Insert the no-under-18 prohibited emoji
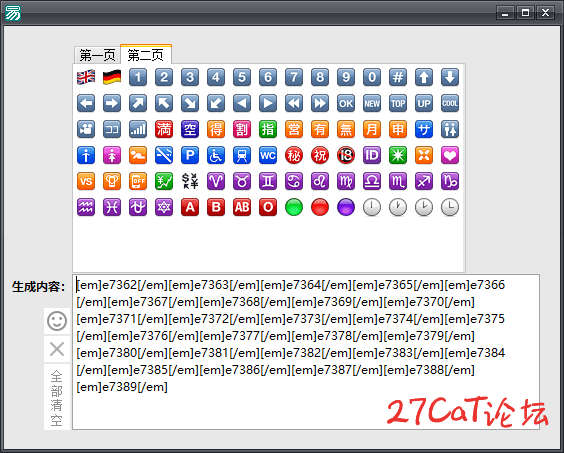The width and height of the screenshot is (564, 453). (x=346, y=155)
